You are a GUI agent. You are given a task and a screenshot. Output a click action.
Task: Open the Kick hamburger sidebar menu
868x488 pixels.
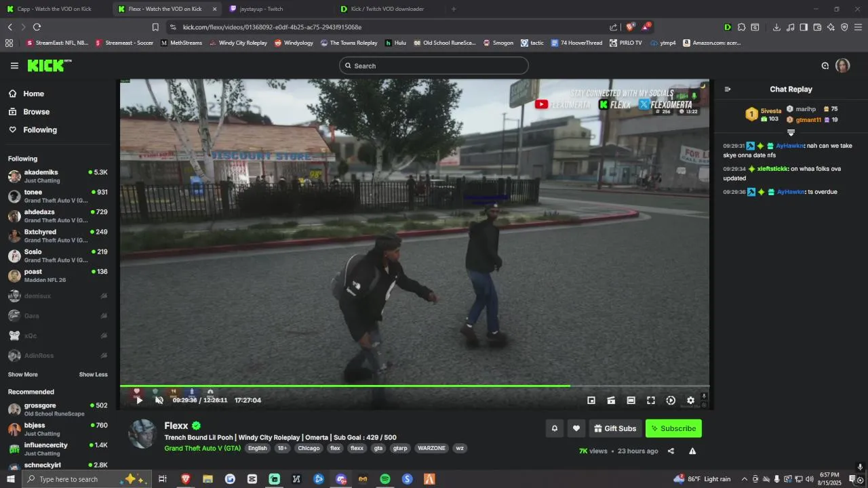(x=14, y=66)
